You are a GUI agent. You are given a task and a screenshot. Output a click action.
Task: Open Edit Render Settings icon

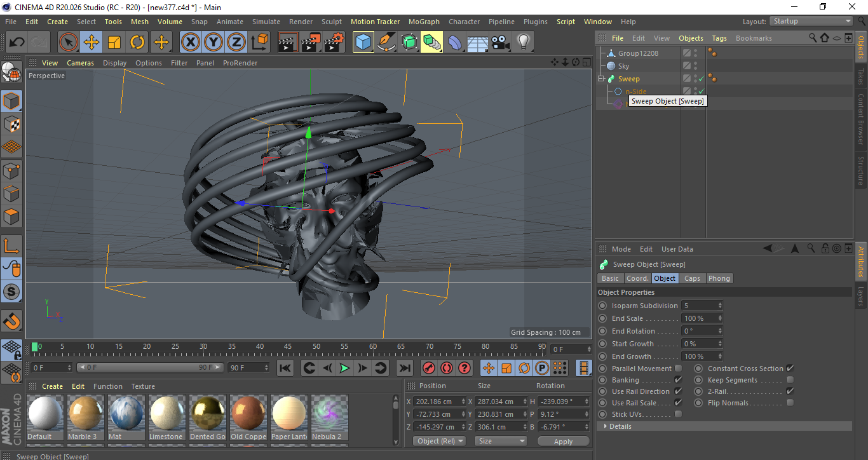point(334,43)
